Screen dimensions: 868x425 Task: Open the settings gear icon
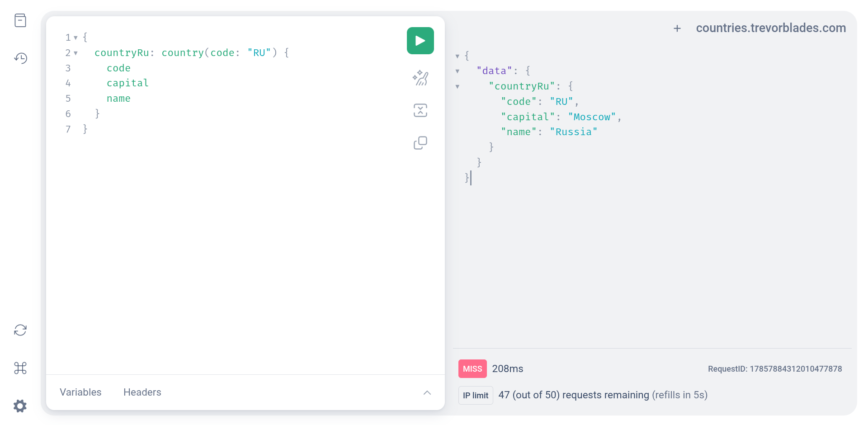20,406
